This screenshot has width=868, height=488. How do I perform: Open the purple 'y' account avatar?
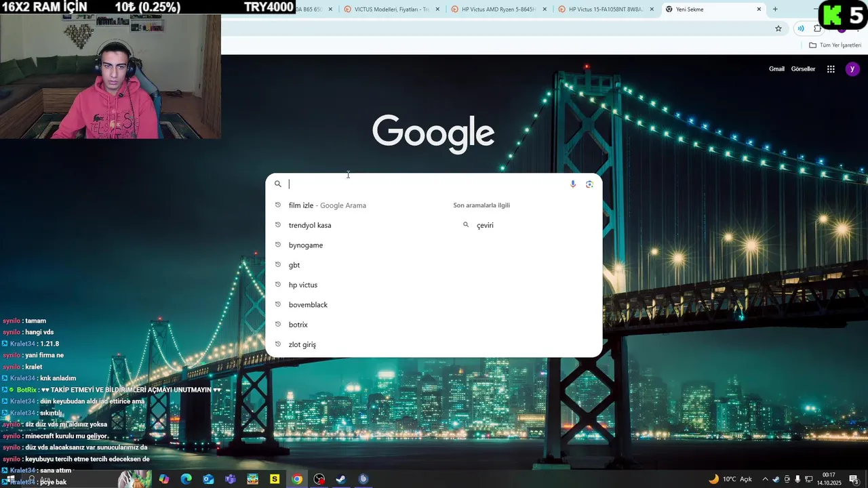tap(852, 69)
